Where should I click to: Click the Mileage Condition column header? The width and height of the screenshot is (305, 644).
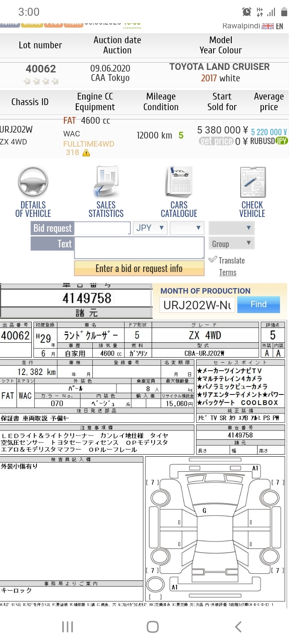(x=161, y=102)
